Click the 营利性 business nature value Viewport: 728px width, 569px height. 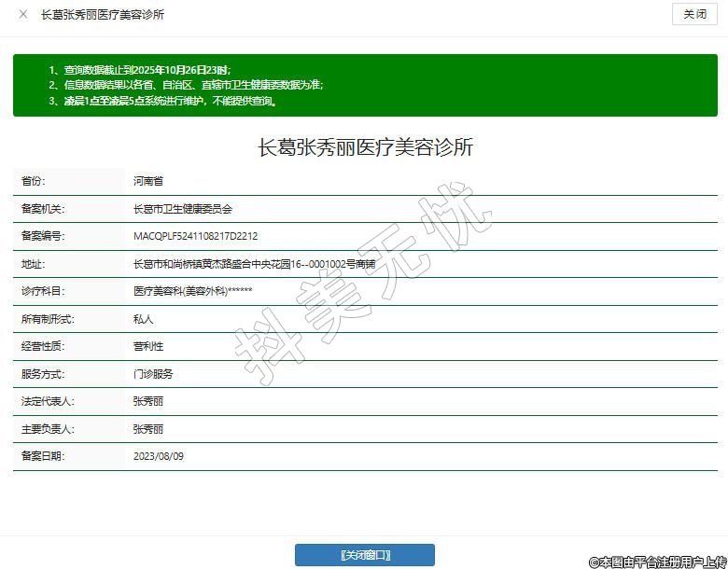pyautogui.click(x=148, y=346)
